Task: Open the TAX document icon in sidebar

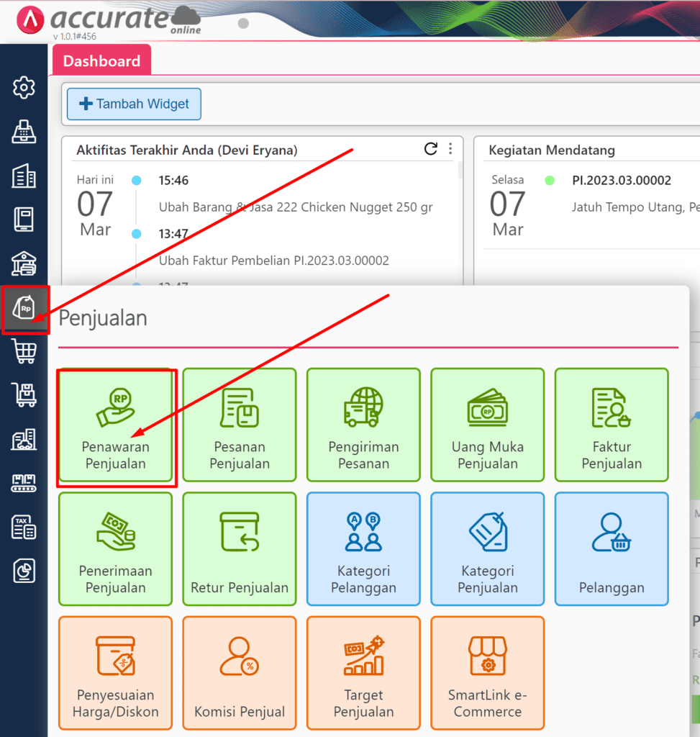Action: (x=24, y=527)
